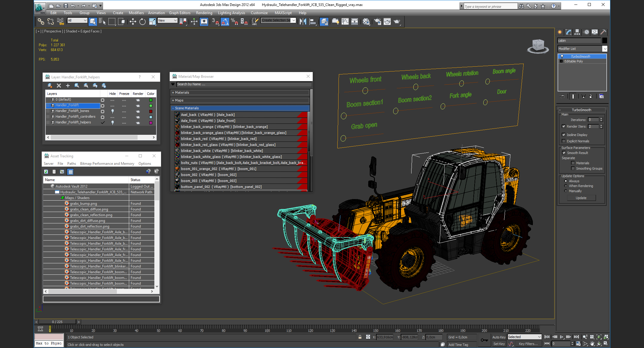Open the selection filter All dropdown

77,20
